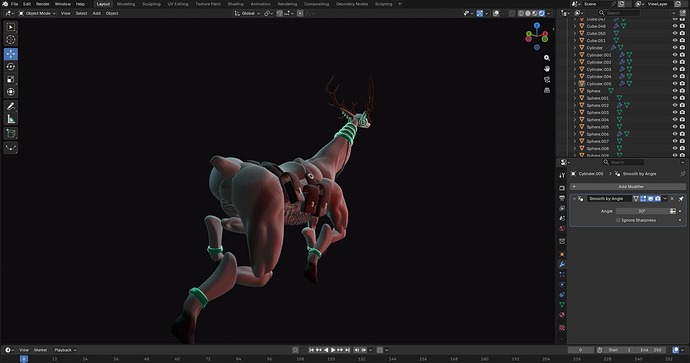Open the timeline View menu
The height and width of the screenshot is (363, 690).
tap(24, 350)
